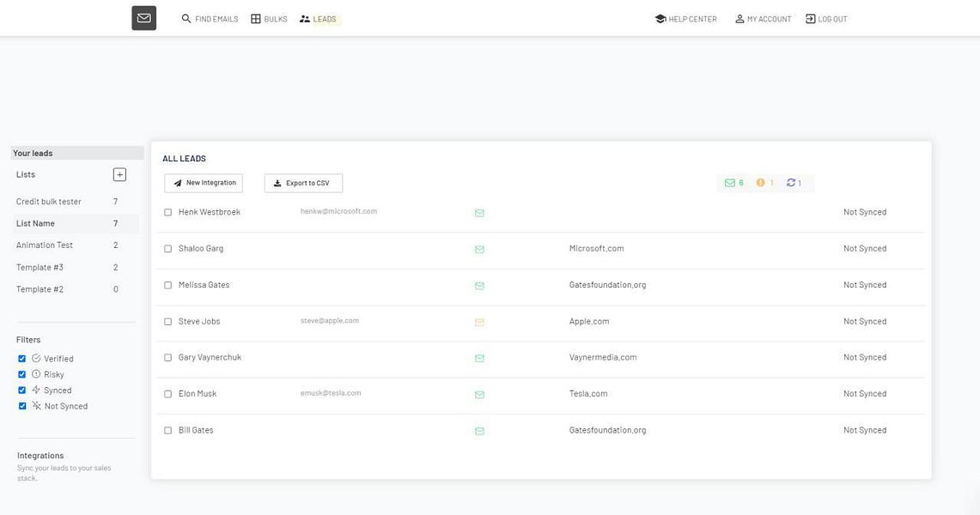This screenshot has height=515, width=980.
Task: Click the Tesla.com domain
Action: tap(588, 394)
